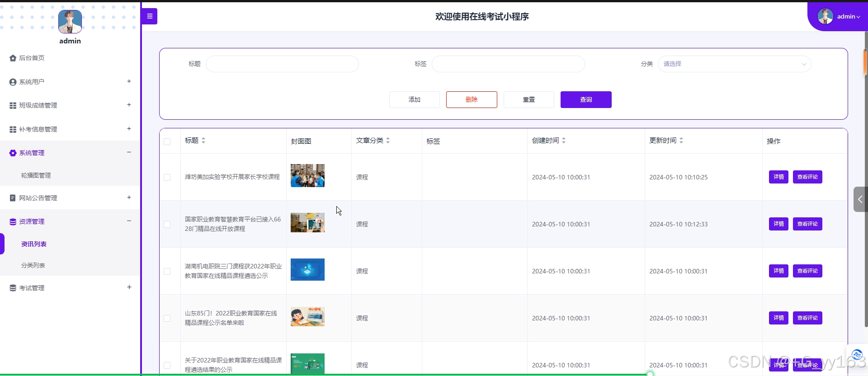Screen dimensions: 868x376
Task: Click timestamp 2024-05-10 10:12:33
Action: tap(679, 224)
